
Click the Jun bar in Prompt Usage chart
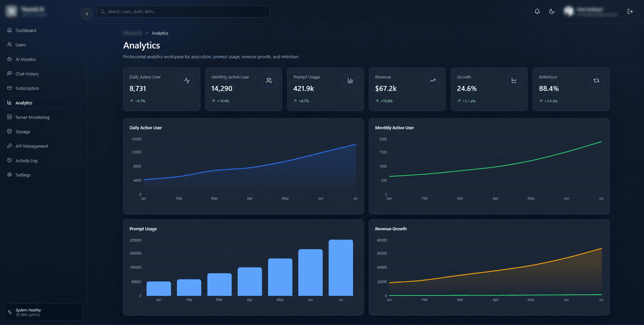(310, 272)
